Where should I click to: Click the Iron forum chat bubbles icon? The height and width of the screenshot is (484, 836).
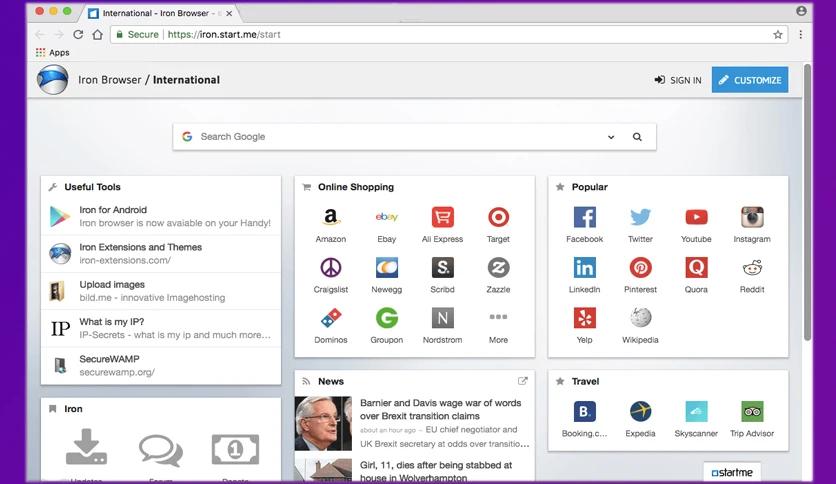pyautogui.click(x=160, y=449)
